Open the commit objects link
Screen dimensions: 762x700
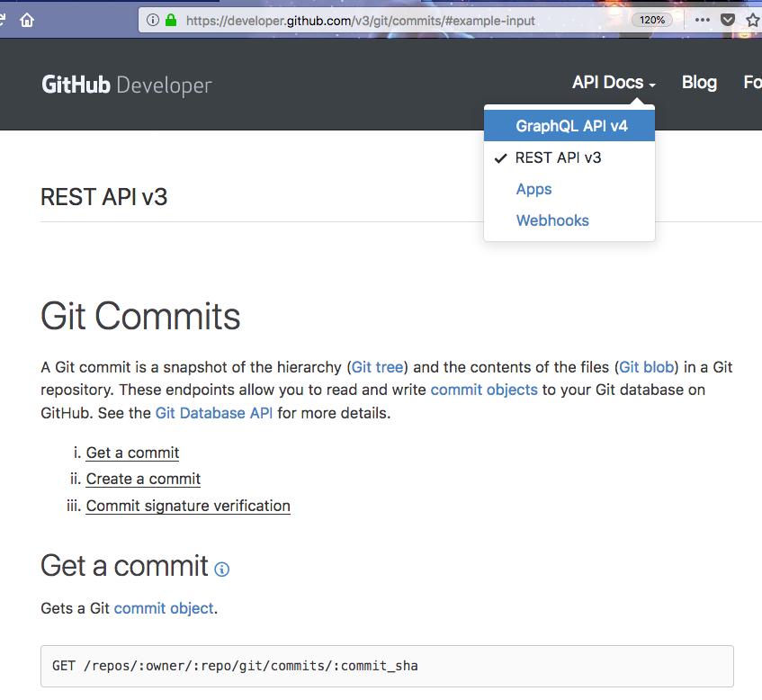point(484,390)
